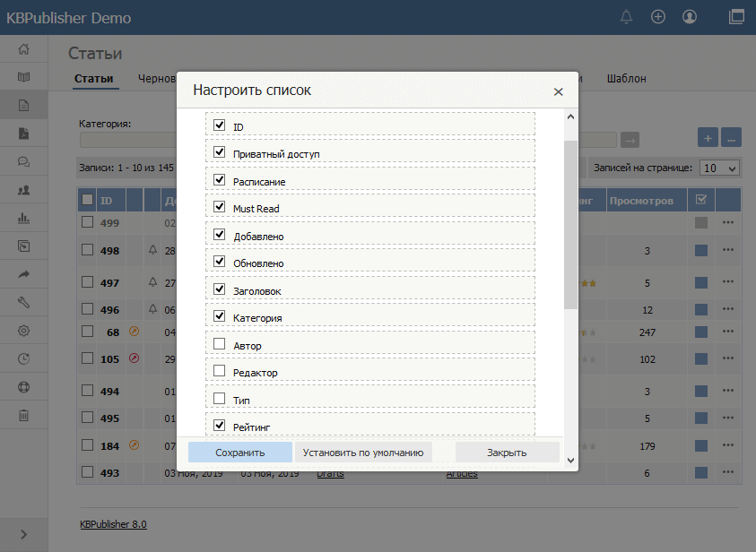This screenshot has height=552, width=756.
Task: Open the three-dot menu for the 179-views row
Action: coord(728,445)
